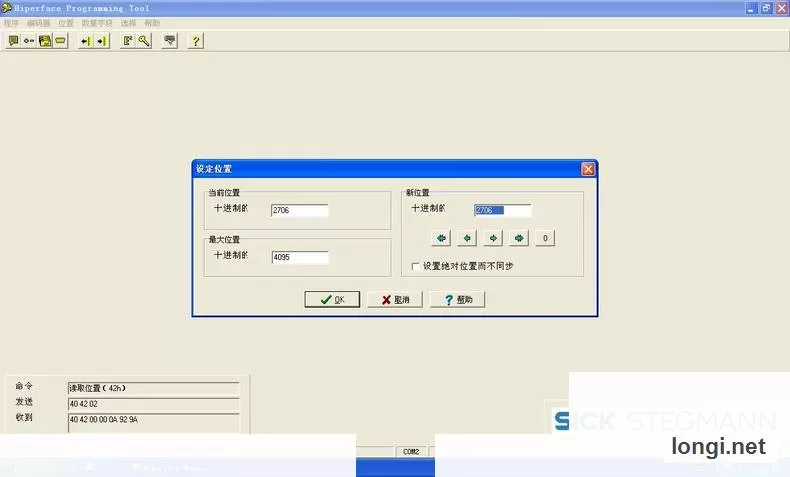
Task: Click the left arrow position toolbar icon
Action: [86, 41]
